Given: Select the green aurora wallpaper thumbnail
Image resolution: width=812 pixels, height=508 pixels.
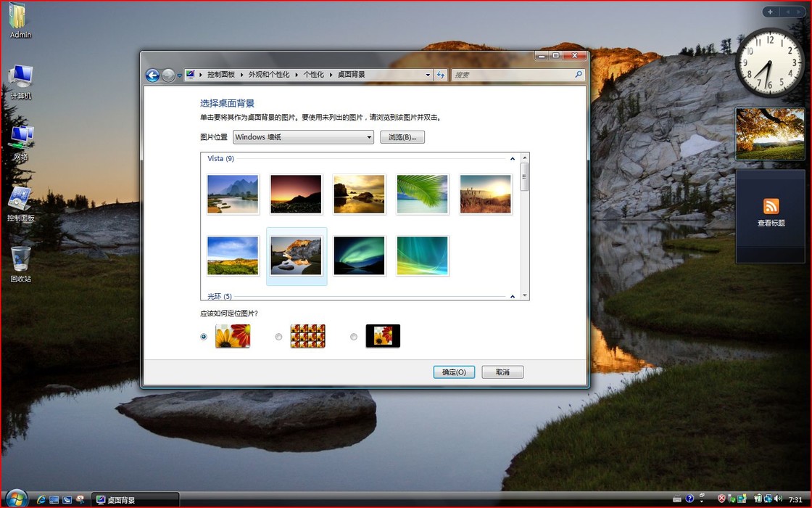Looking at the screenshot, I should click(x=360, y=255).
